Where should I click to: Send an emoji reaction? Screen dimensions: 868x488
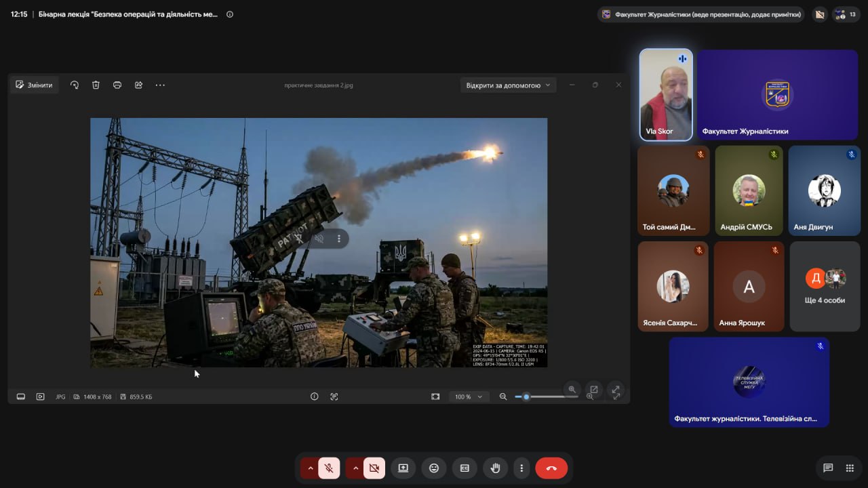pyautogui.click(x=434, y=468)
